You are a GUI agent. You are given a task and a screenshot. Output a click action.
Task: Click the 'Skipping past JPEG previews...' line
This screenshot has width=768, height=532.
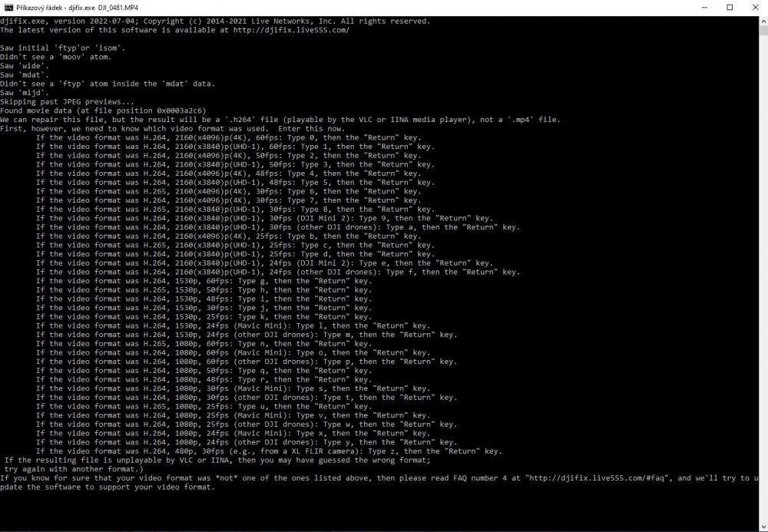click(x=67, y=101)
